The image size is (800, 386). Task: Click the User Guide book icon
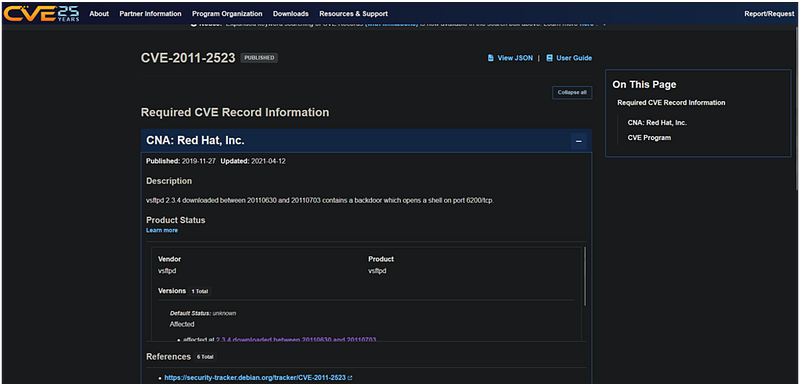[x=549, y=58]
